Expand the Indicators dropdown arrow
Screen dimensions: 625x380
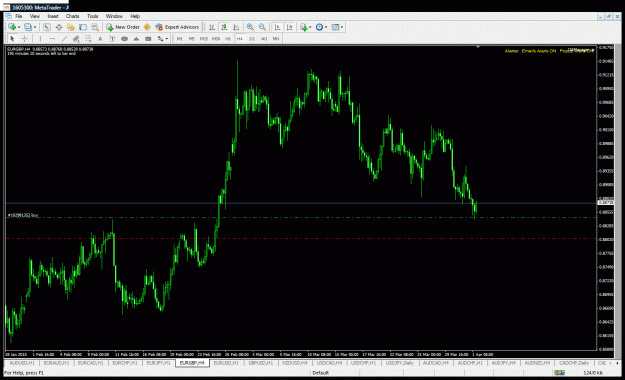tap(310, 27)
